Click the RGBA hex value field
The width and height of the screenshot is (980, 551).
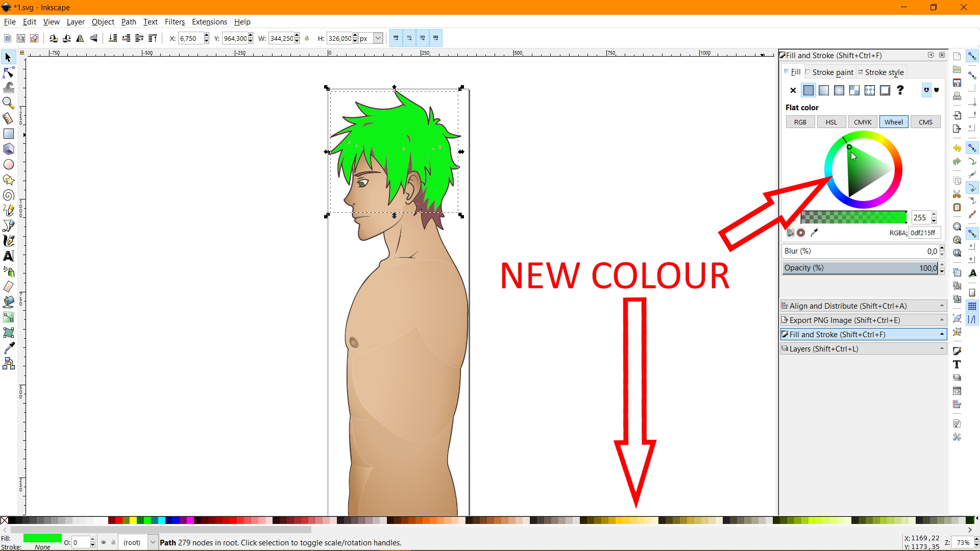[x=924, y=233]
